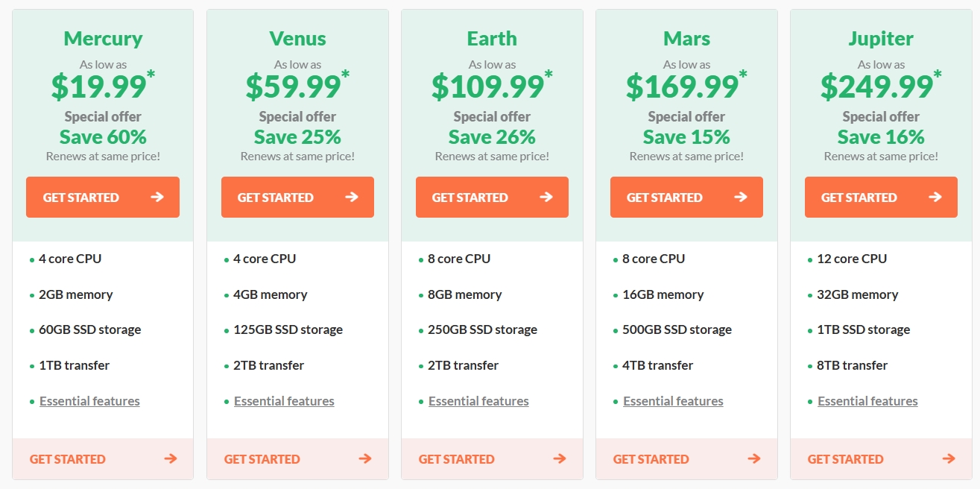Click the arrow icon in Venus's orange button
This screenshot has height=489, width=980.
pyautogui.click(x=352, y=198)
